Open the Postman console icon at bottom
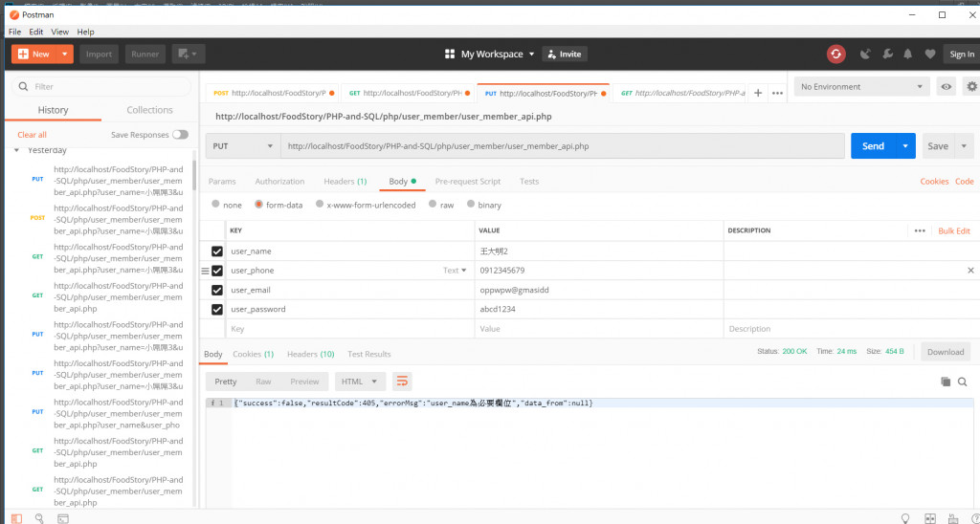The image size is (980, 524). (62, 518)
